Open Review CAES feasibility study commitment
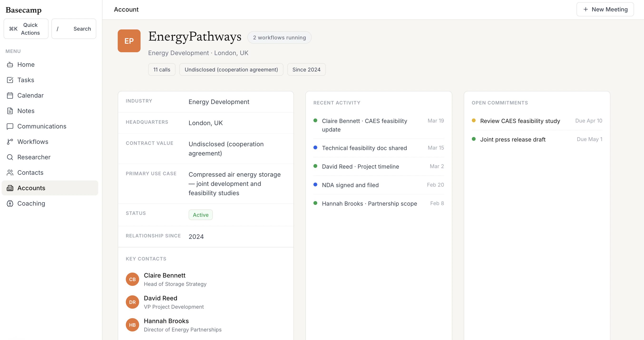 520,121
